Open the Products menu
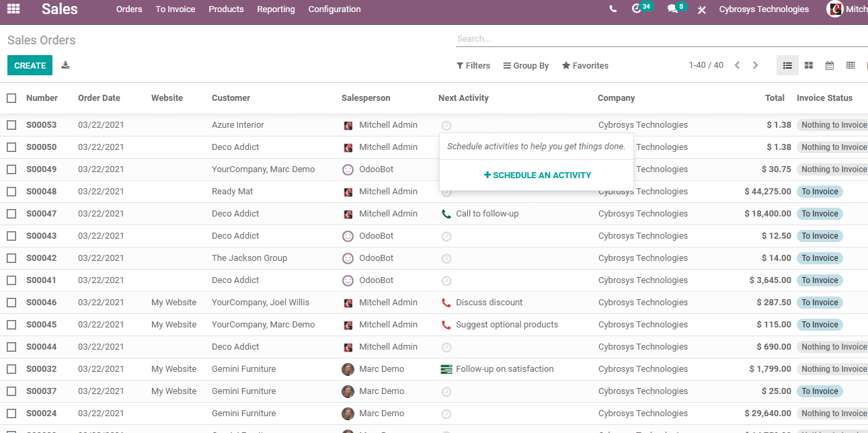The height and width of the screenshot is (433, 868). (226, 9)
